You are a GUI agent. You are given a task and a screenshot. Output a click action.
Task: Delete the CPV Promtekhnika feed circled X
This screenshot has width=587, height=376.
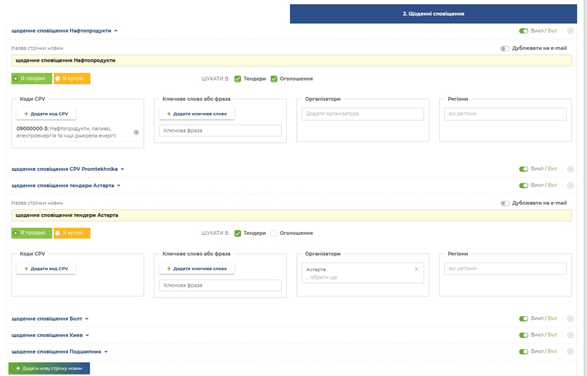[570, 169]
